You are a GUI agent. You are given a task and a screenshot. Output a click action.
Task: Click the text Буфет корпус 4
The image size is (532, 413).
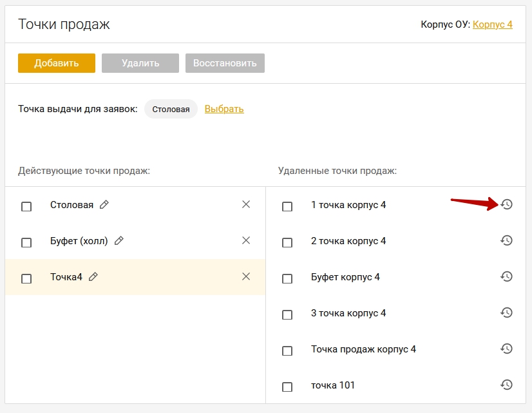tap(345, 277)
